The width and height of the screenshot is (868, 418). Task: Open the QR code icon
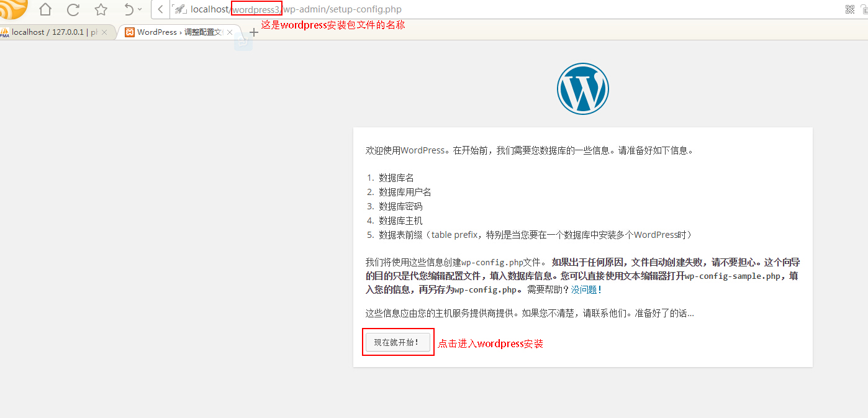tap(850, 9)
